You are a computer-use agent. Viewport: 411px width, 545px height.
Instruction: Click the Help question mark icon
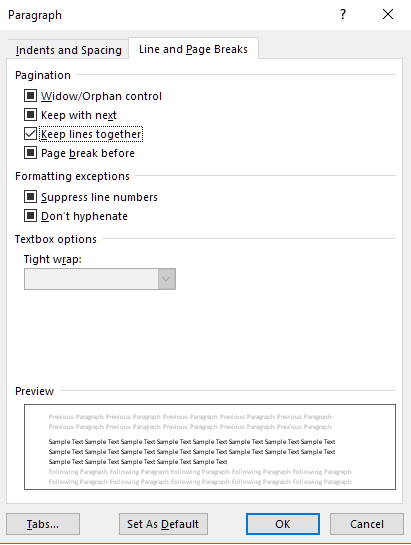tap(343, 14)
